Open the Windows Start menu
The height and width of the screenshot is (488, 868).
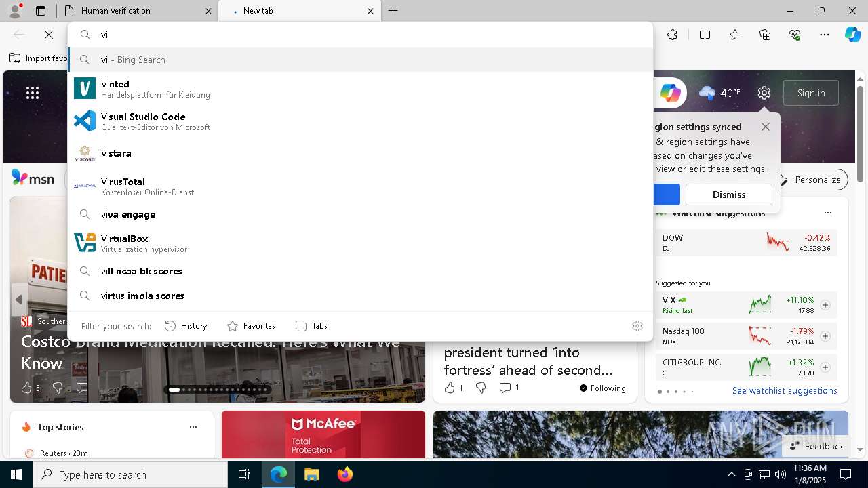tap(16, 474)
